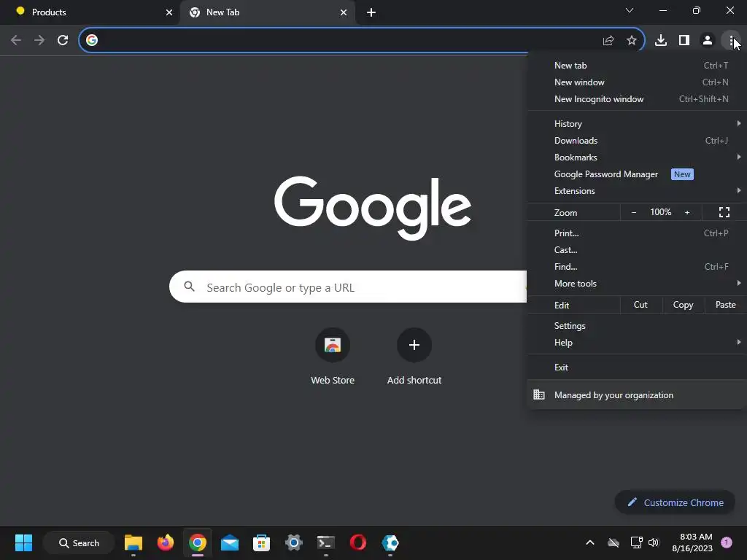Show hidden system tray icons
The image size is (747, 560).
coord(589,542)
